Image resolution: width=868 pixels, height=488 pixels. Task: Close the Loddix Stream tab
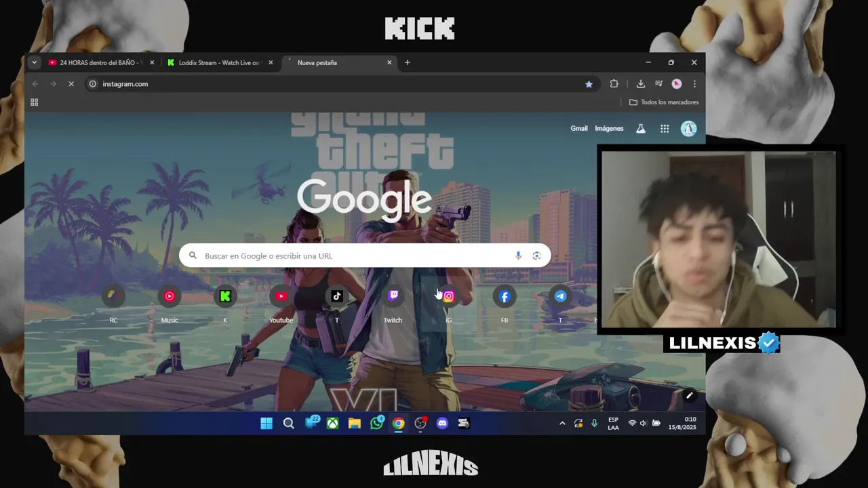click(x=271, y=62)
